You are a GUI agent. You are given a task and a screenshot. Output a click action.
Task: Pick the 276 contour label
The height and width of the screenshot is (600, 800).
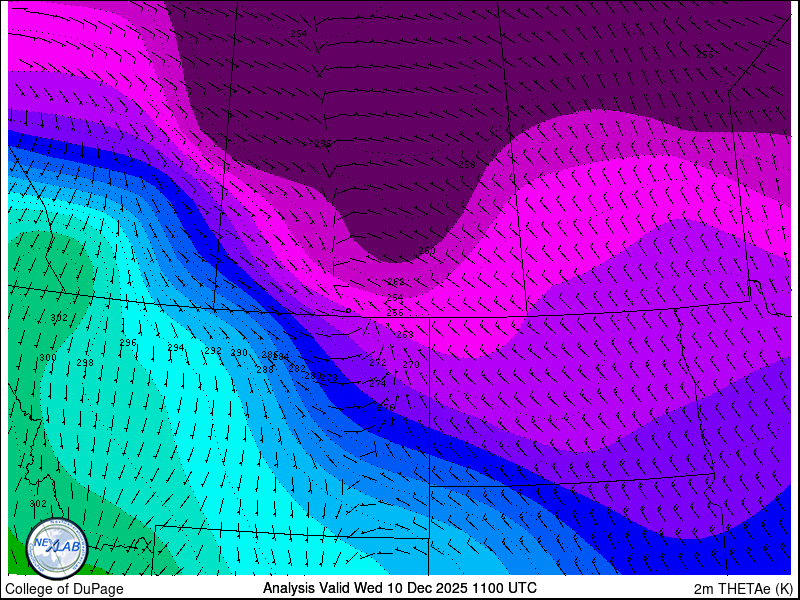386,408
